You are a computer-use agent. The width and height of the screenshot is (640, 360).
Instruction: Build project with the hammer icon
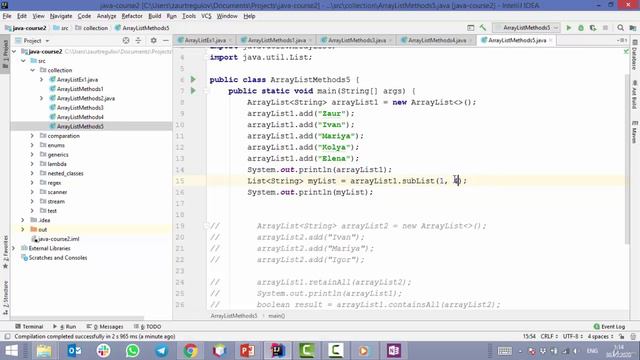(483, 28)
